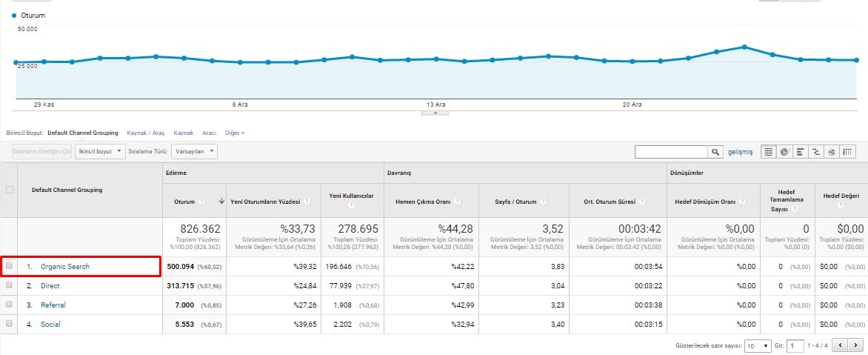Image resolution: width=868 pixels, height=355 pixels.
Task: Sort by Yeni Kullanıcılar column header
Action: (352, 196)
